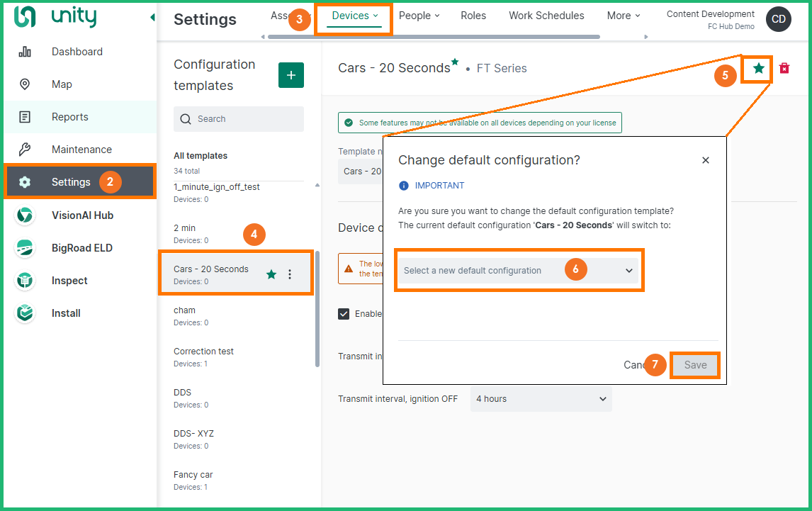Click the CD user avatar
The width and height of the screenshot is (812, 511).
pos(778,19)
